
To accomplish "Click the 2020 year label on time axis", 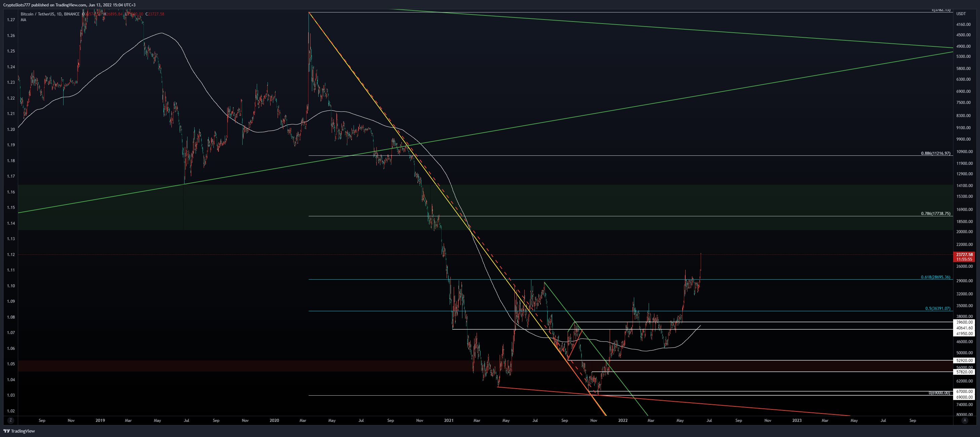I will pos(274,420).
